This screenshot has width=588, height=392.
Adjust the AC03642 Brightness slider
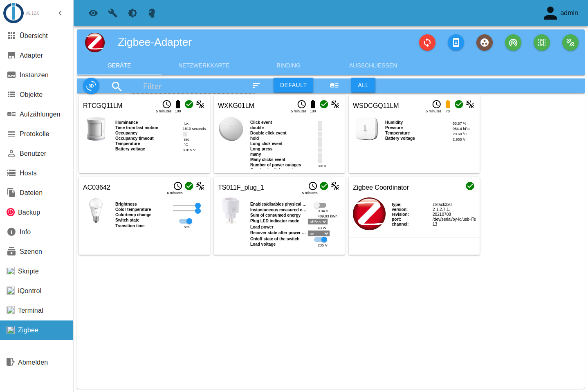(186, 205)
